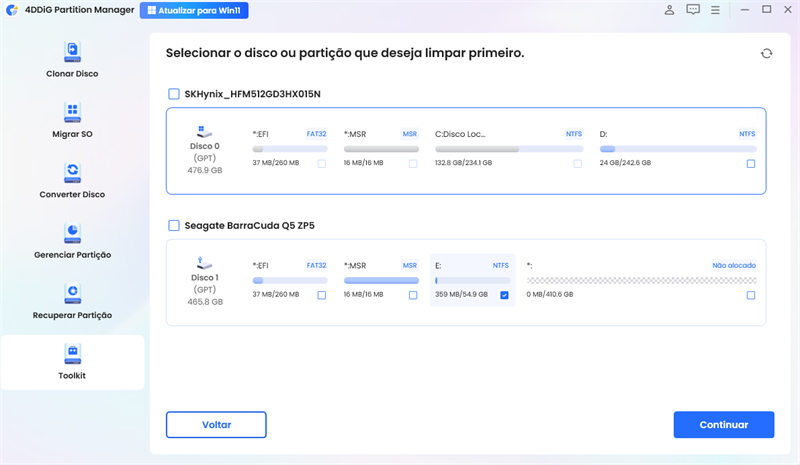Viewport: 800px width, 465px height.
Task: Select the Disco 0 drive thumbnail
Action: point(204,131)
